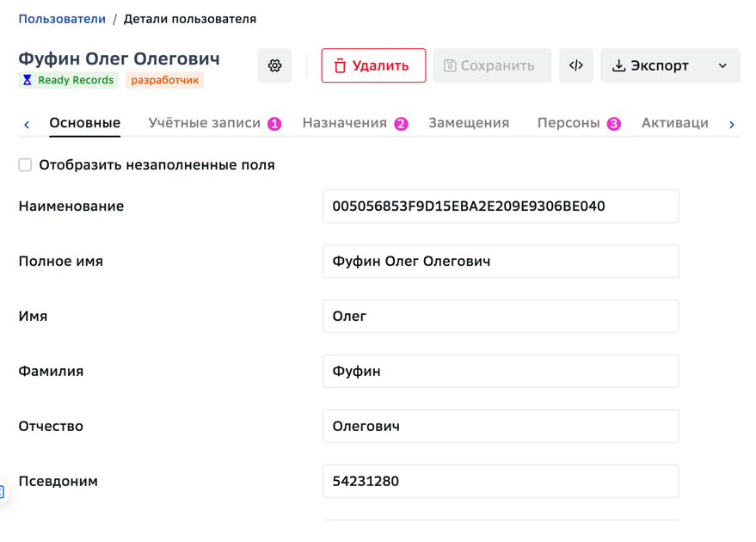
Task: Click the Псевдоним field label
Action: [x=58, y=481]
